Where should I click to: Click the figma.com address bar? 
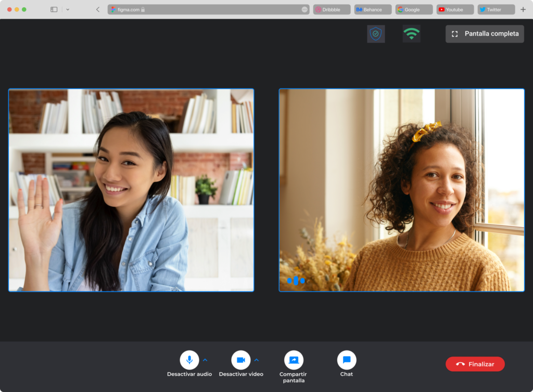(208, 9)
